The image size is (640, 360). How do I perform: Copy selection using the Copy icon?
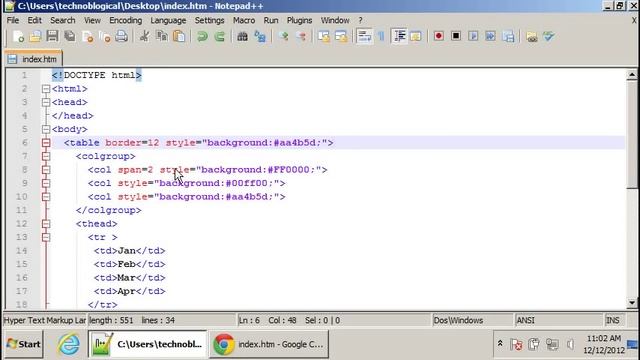(x=162, y=36)
